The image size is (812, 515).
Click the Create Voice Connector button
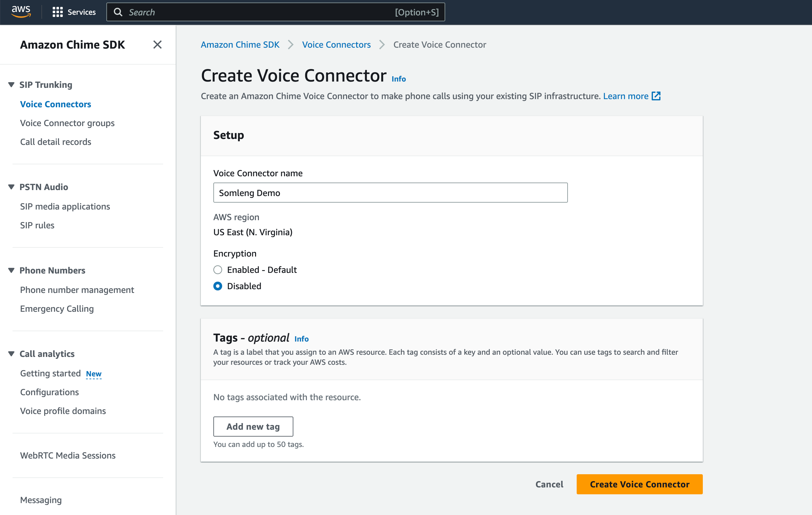[x=639, y=484]
